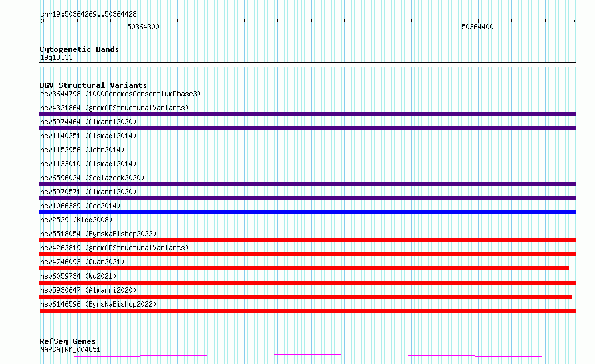Viewport: 595px width, 364px height.
Task: Click the purple bar under nsv6596024
Action: pos(308,184)
